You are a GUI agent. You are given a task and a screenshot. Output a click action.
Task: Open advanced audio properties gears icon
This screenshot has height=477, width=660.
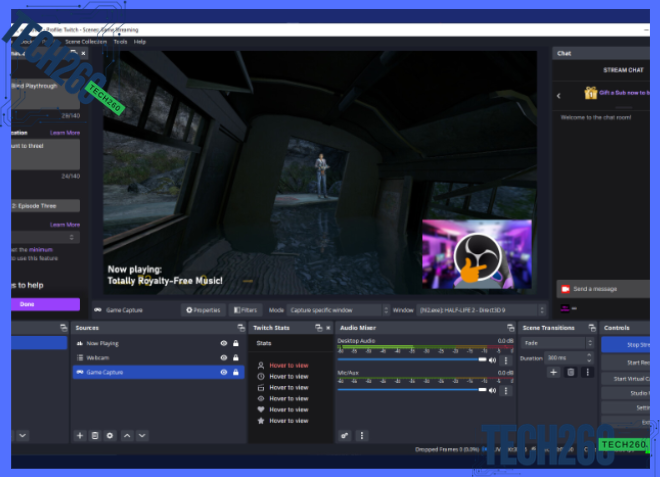(345, 436)
